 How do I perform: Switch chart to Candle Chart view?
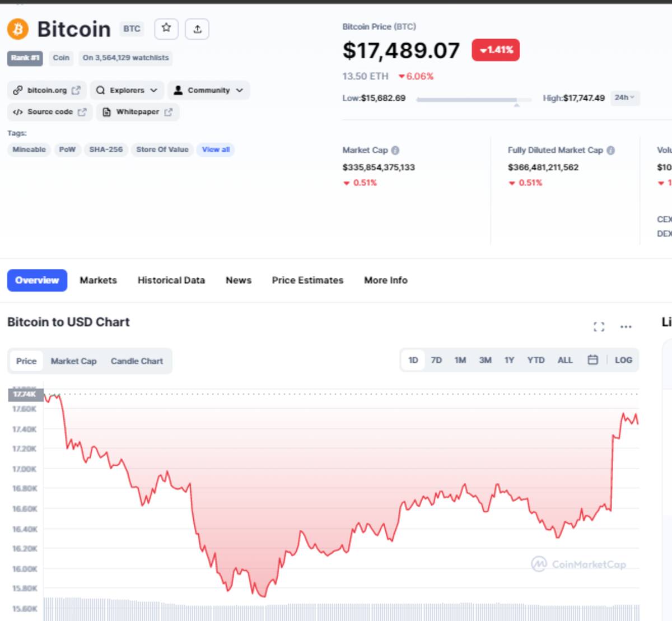tap(137, 361)
